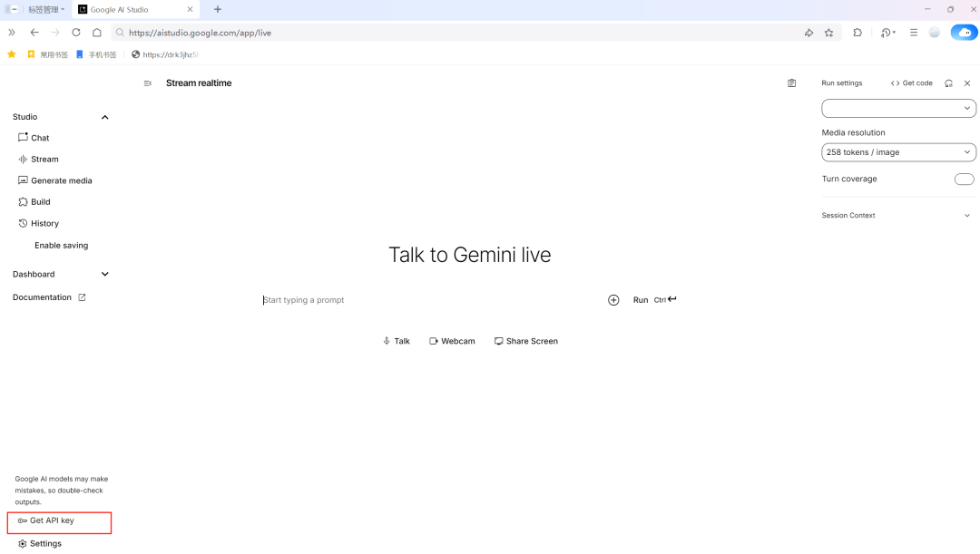Start voice with the Talk button

click(397, 341)
